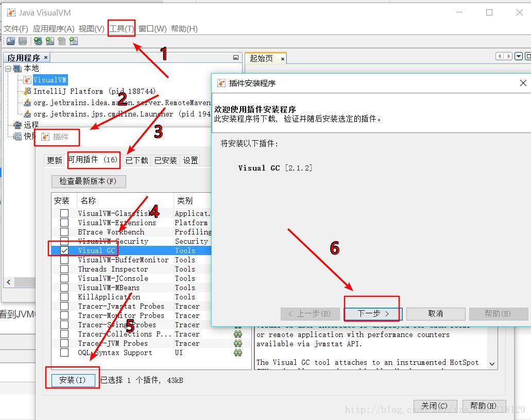Click the 插件 dialog title icon

tap(45, 137)
